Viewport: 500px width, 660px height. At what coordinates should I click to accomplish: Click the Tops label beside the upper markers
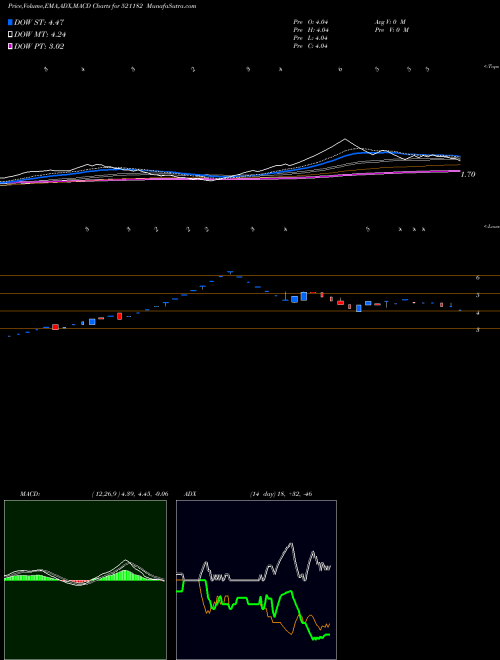(492, 67)
